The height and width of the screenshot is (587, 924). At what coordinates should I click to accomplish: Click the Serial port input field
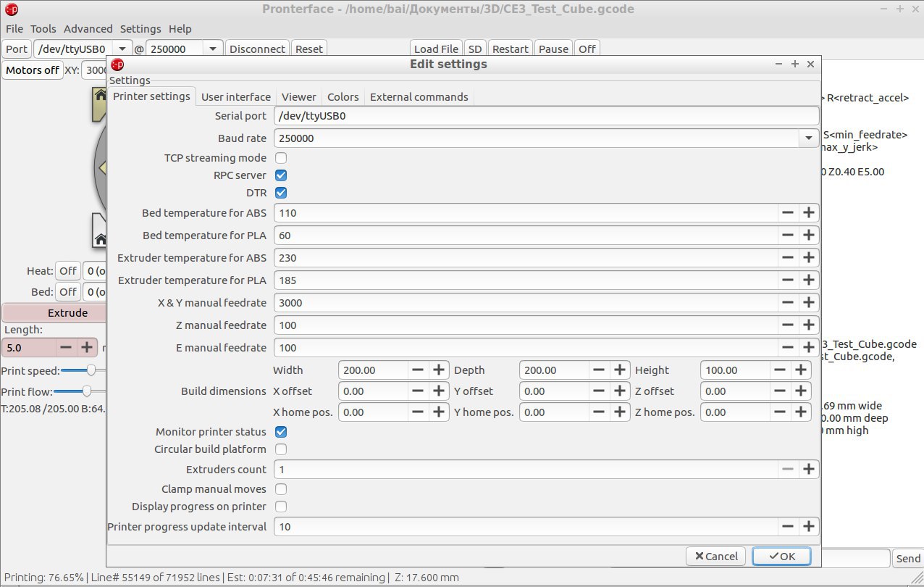(547, 116)
